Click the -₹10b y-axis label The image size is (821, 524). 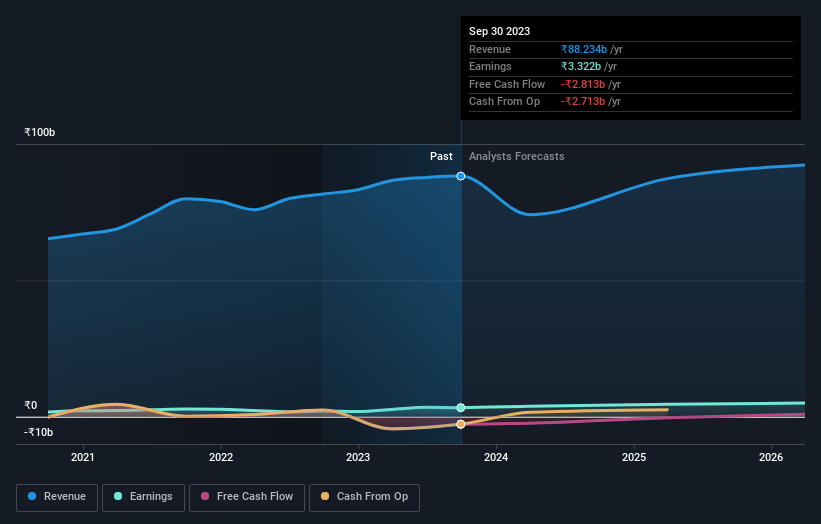coord(38,432)
